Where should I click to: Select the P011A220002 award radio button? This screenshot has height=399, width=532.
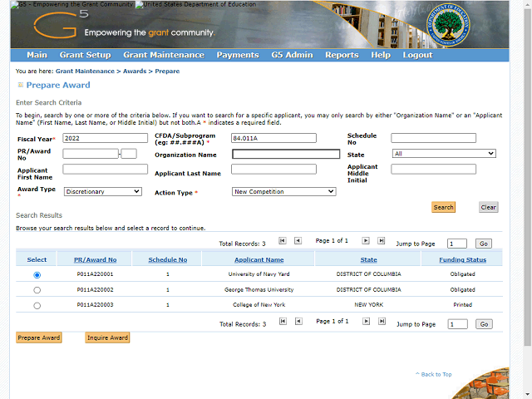tap(37, 290)
